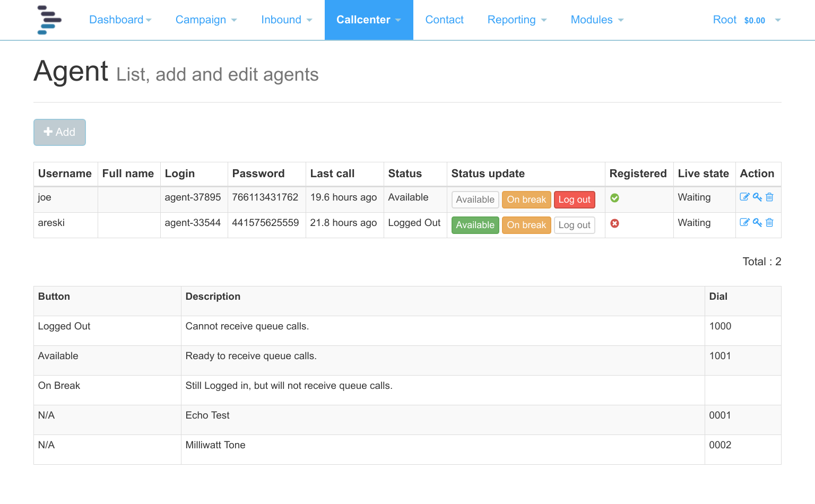The width and height of the screenshot is (815, 504).
Task: Expand the Modules menu
Action: point(597,20)
